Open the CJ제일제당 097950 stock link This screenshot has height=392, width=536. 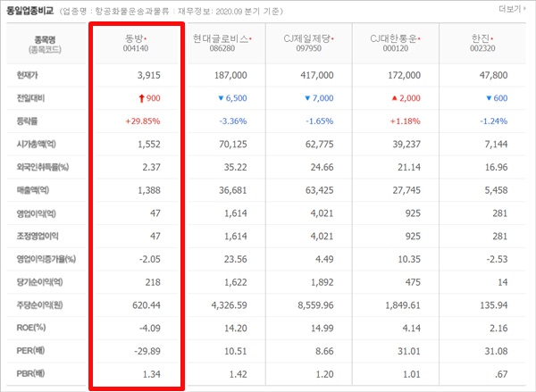click(x=309, y=44)
